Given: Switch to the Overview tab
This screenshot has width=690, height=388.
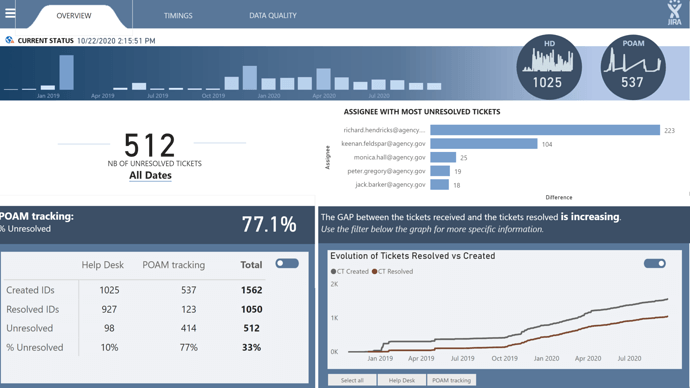Looking at the screenshot, I should 73,15.
